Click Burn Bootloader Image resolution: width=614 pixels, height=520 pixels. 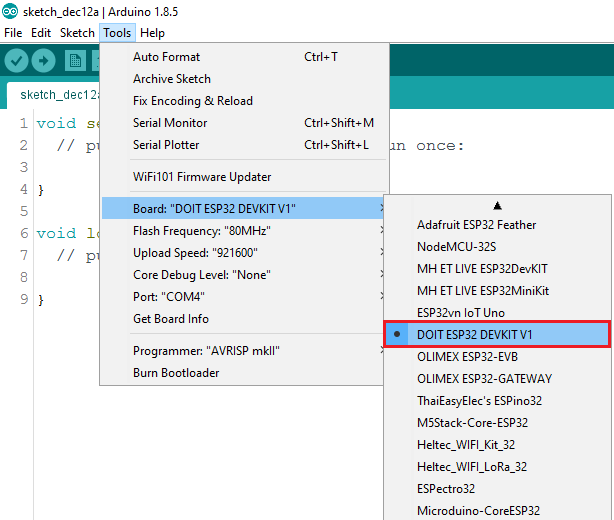tap(176, 373)
